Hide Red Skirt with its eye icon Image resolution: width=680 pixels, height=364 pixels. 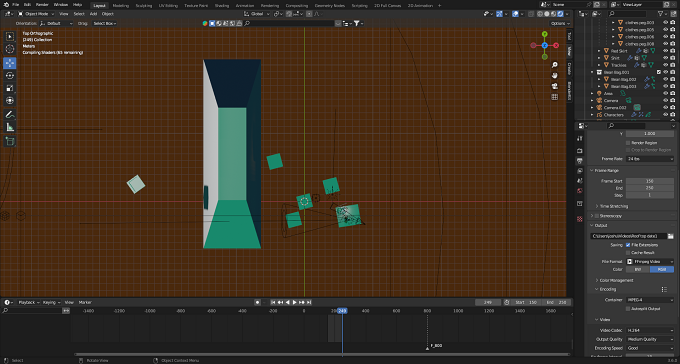click(666, 51)
